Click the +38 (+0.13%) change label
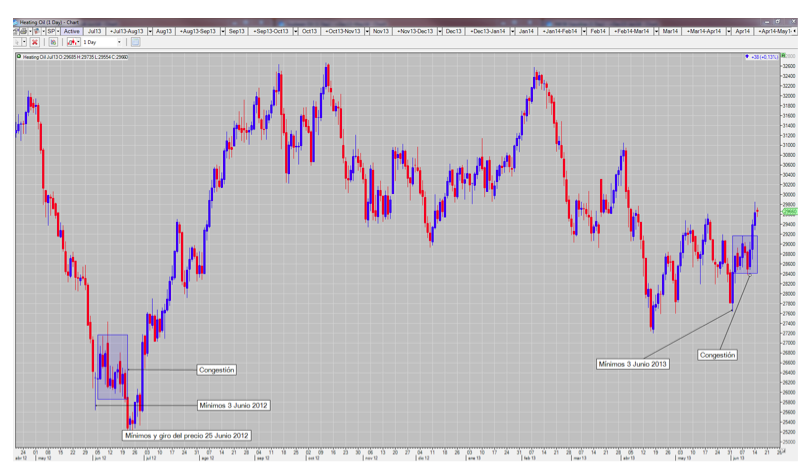The width and height of the screenshot is (809, 472). pyautogui.click(x=765, y=57)
